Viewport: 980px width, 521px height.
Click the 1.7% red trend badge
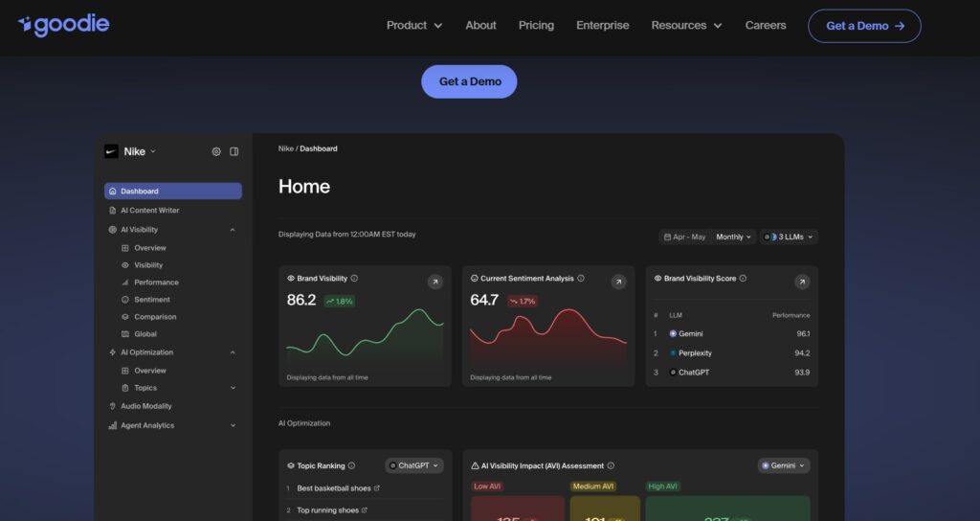pos(523,301)
